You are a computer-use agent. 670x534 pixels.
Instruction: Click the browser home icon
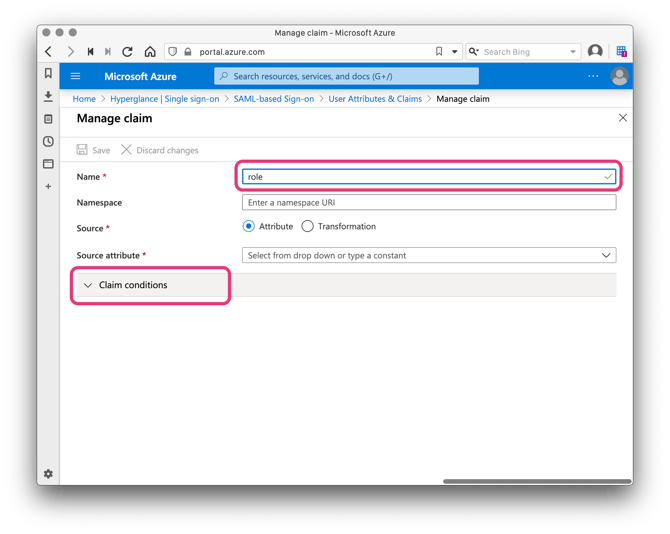tap(150, 52)
